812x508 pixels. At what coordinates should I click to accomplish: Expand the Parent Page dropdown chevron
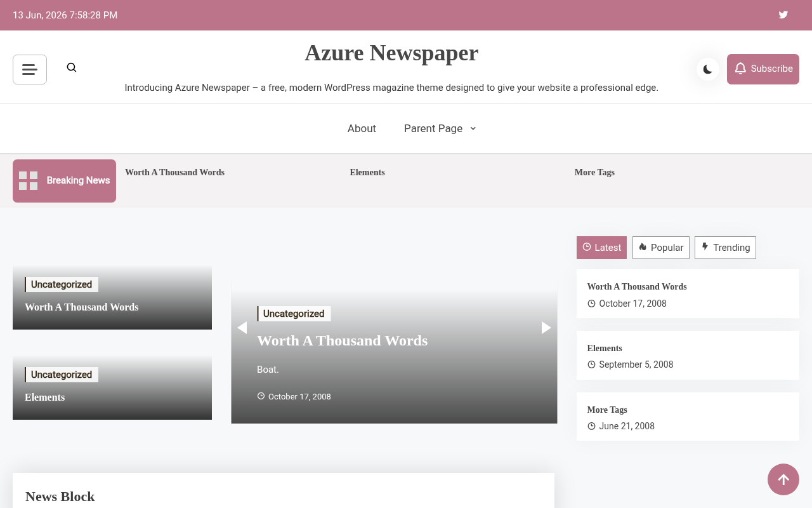[473, 128]
